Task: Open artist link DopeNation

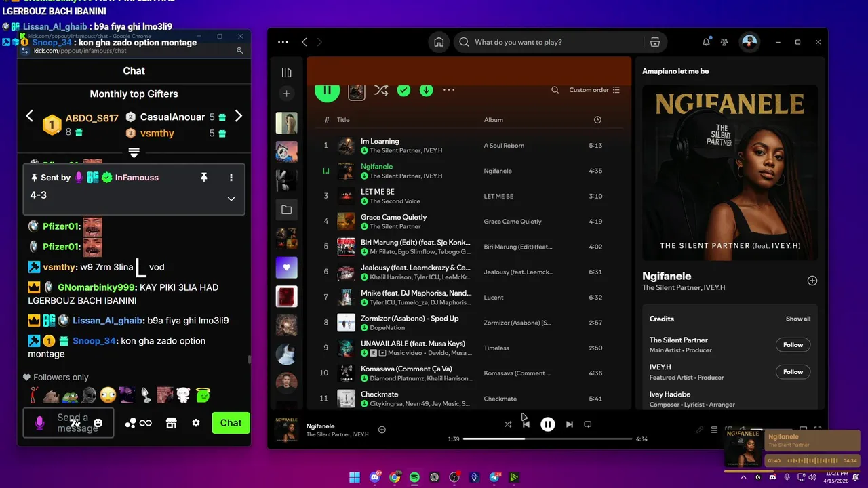Action: (x=387, y=328)
